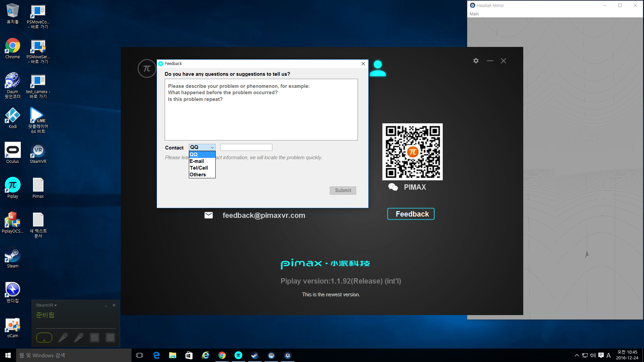Screen dimensions: 644x362
Task: Switch to Piplay in the taskbar
Action: pos(238,355)
